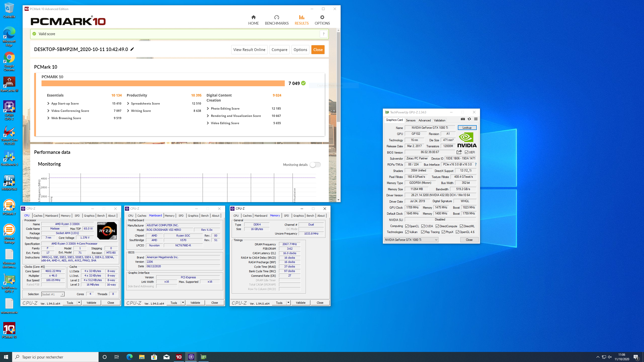This screenshot has width=644, height=362.
Task: Select the PCMark 7 desktop icon
Action: click(x=9, y=207)
